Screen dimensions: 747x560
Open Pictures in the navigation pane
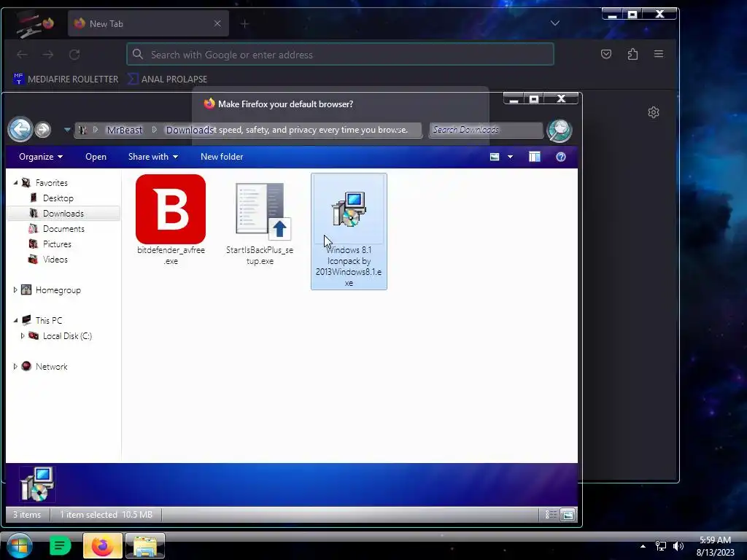(x=57, y=244)
